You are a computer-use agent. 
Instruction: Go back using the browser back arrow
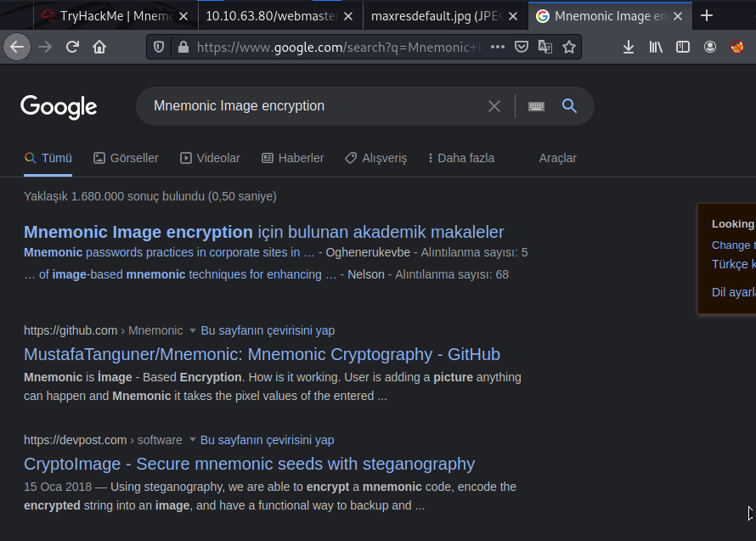pos(17,47)
